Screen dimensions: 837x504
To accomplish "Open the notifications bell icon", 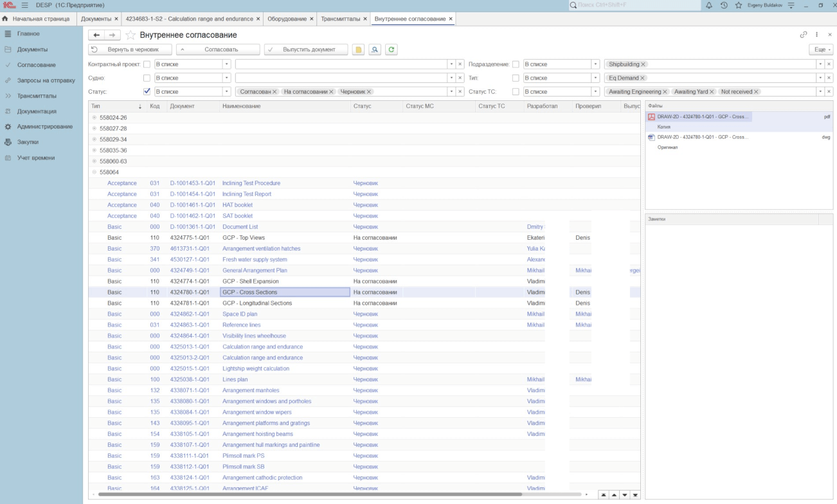I will click(709, 5).
